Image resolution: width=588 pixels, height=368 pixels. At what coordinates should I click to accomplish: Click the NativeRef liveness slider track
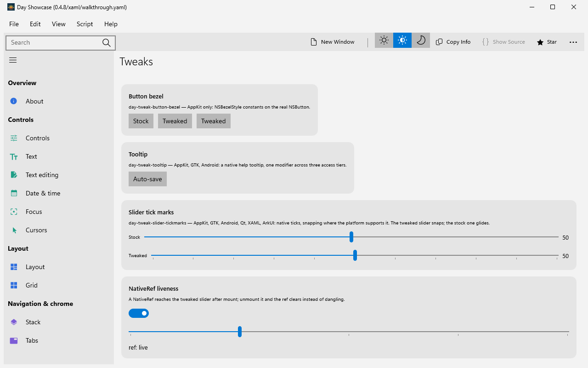point(349,332)
